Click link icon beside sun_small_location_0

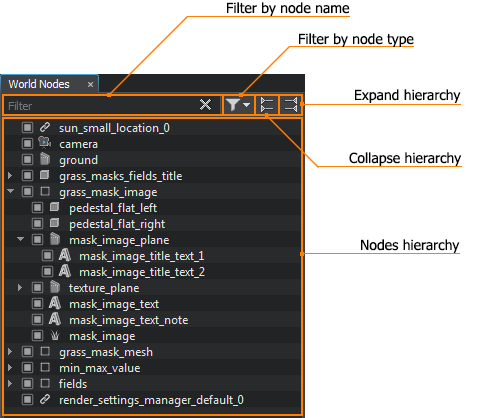(x=45, y=127)
